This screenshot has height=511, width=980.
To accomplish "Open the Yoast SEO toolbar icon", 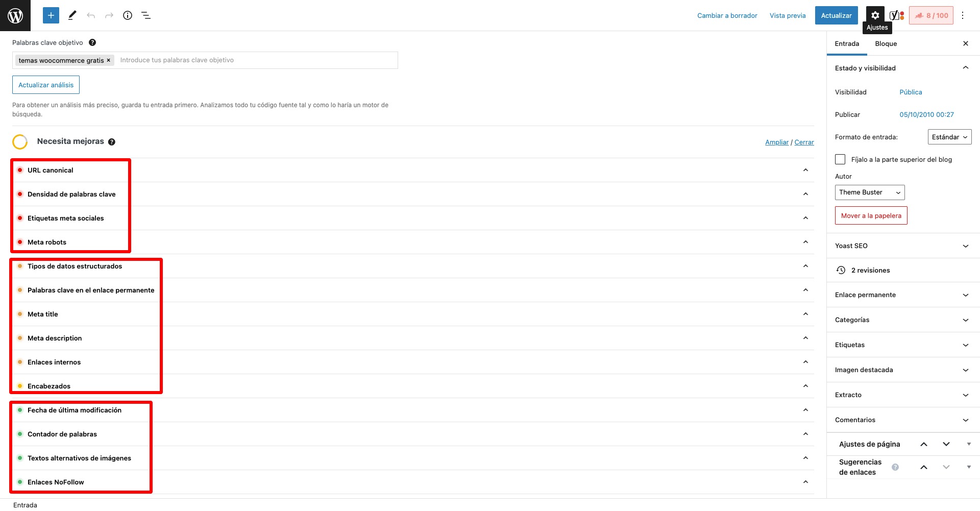I will (896, 15).
